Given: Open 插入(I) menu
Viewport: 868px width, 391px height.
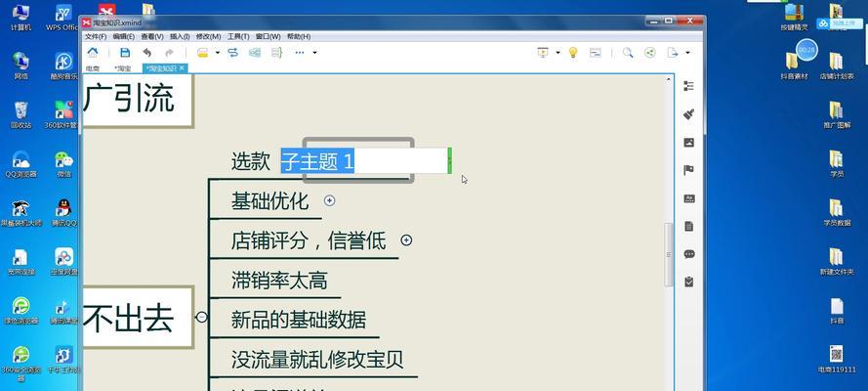Looking at the screenshot, I should [x=180, y=36].
